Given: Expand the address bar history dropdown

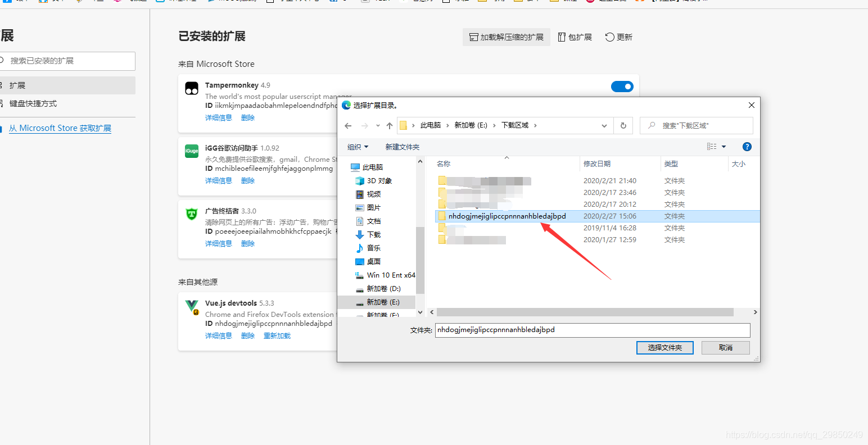Looking at the screenshot, I should pyautogui.click(x=604, y=125).
